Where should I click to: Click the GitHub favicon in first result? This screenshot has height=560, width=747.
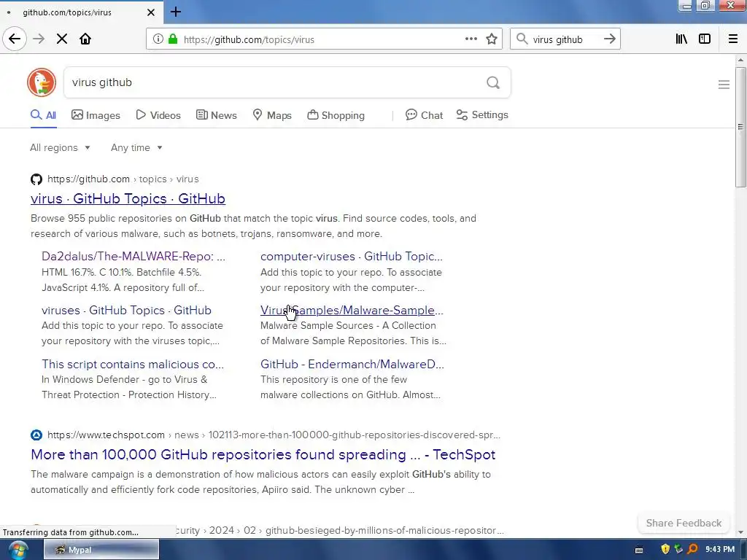click(x=36, y=179)
